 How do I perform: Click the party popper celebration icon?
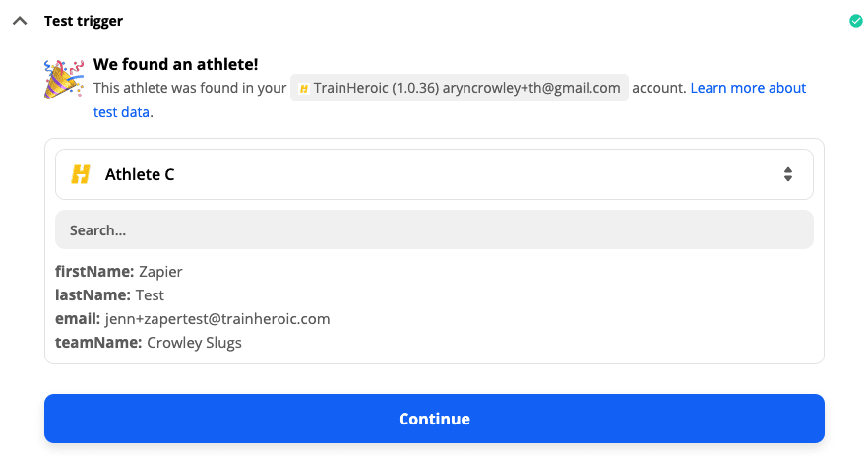point(64,78)
